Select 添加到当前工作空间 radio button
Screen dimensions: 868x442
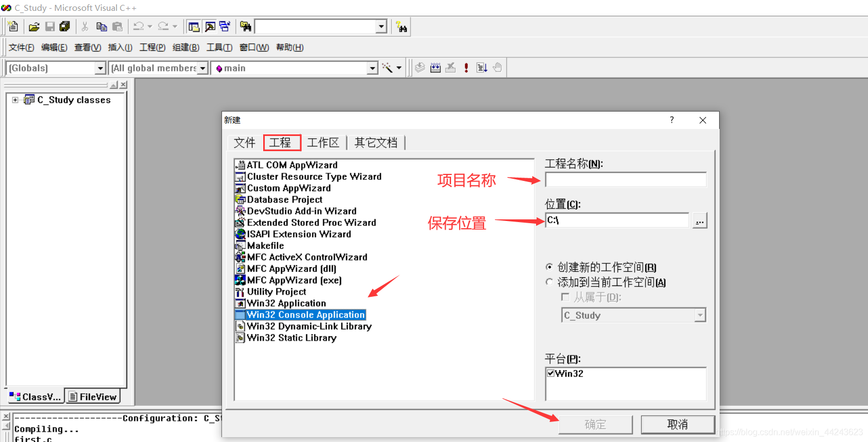(x=550, y=282)
